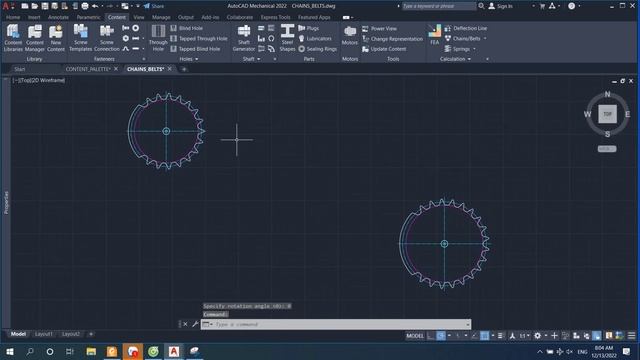The width and height of the screenshot is (640, 360).
Task: Toggle annotation visibility in status bar
Action: (512, 336)
